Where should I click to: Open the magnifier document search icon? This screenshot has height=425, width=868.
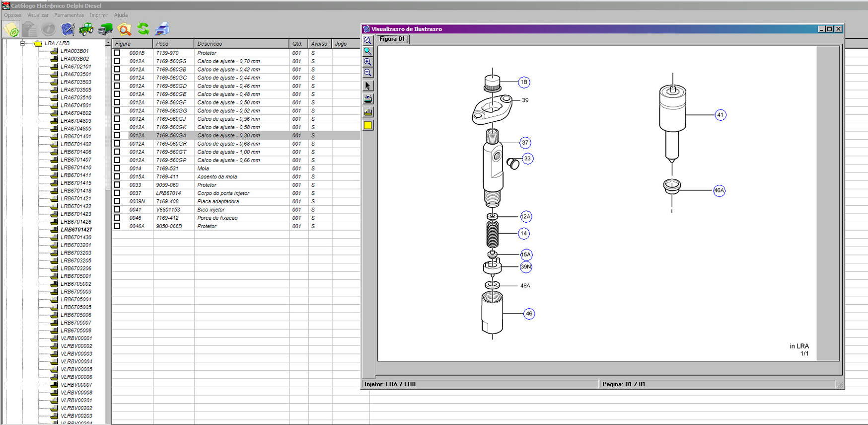click(x=124, y=29)
